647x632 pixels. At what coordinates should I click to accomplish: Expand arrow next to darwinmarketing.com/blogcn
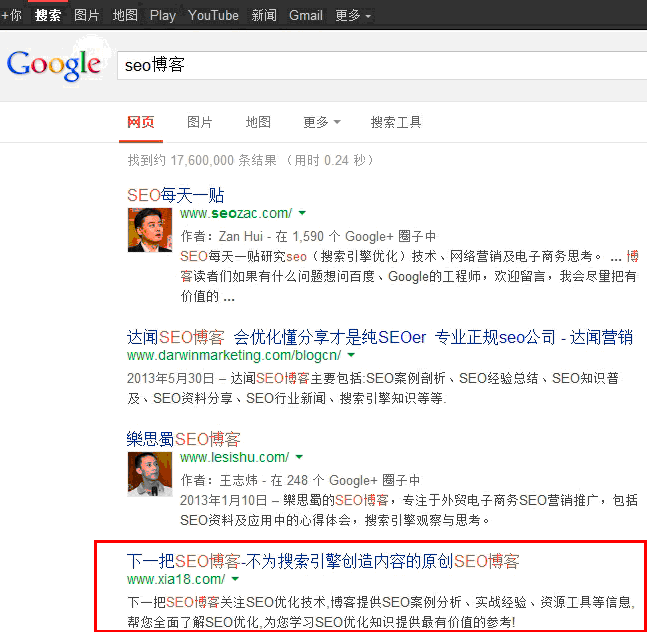[x=351, y=355]
